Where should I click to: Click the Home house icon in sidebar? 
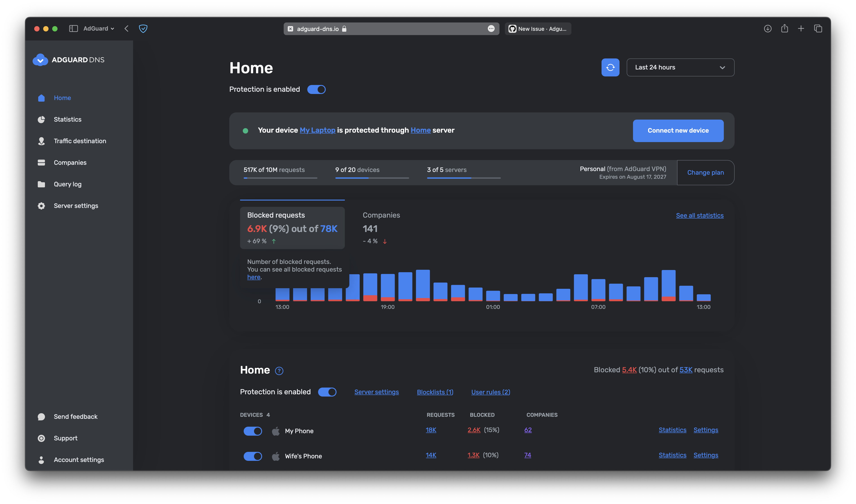pyautogui.click(x=41, y=98)
